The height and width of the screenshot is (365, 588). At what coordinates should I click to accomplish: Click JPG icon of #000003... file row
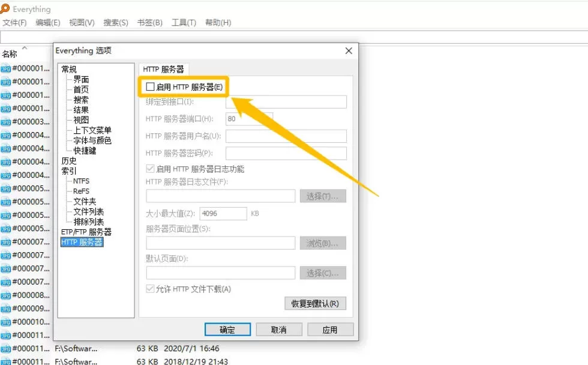5,122
